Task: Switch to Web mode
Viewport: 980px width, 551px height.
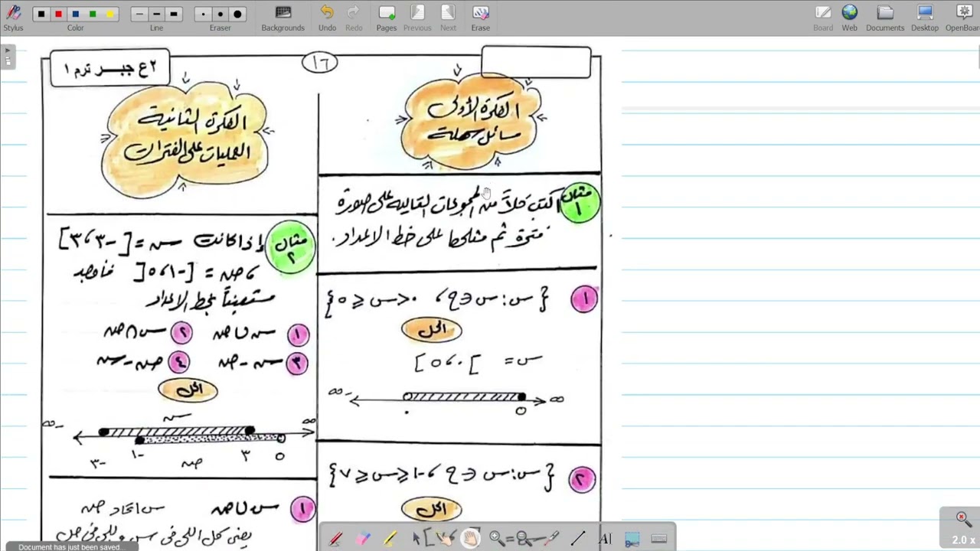Action: point(850,17)
